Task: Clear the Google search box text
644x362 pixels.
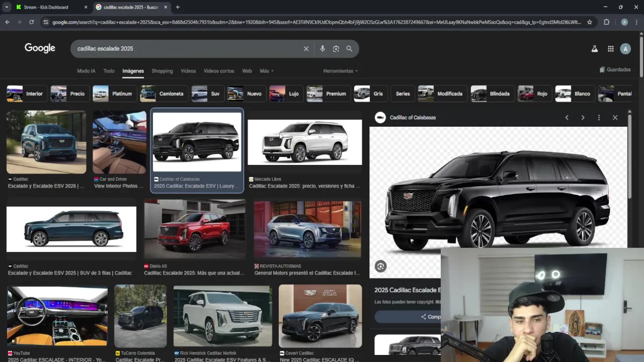Action: [x=306, y=49]
